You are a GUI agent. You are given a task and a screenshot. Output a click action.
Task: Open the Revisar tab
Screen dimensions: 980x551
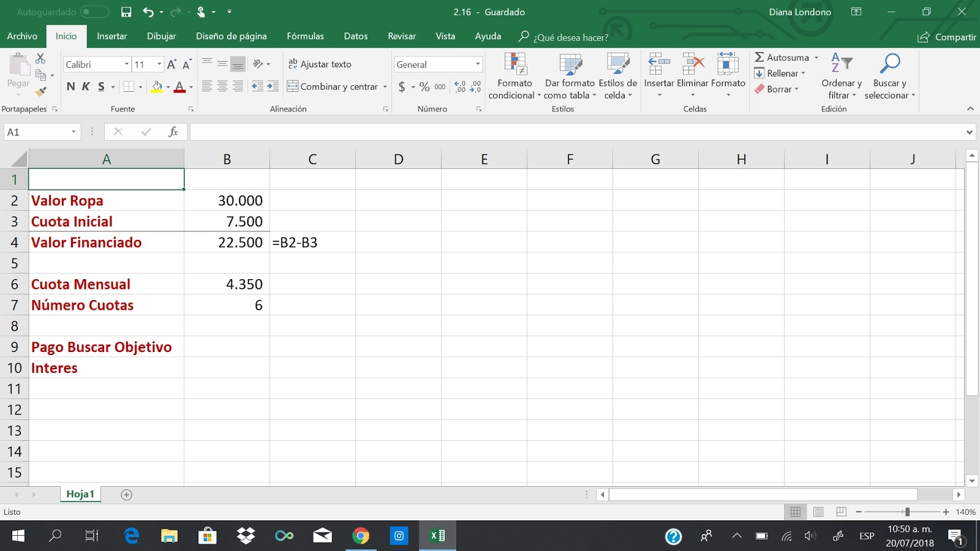[x=402, y=36]
